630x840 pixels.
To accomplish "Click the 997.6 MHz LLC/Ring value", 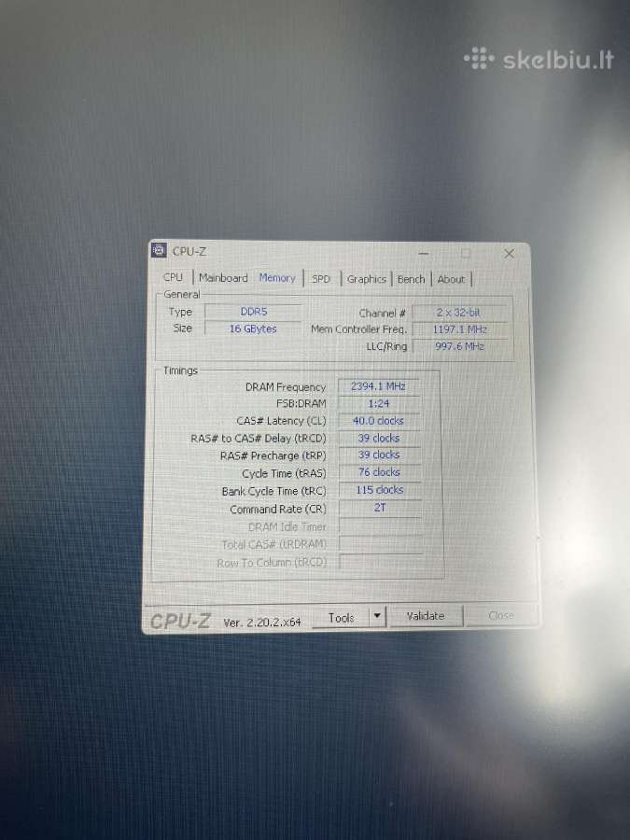I will point(459,346).
